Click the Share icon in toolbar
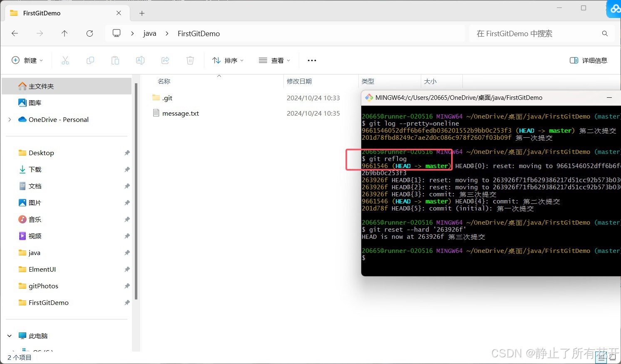This screenshot has width=621, height=364. click(165, 60)
